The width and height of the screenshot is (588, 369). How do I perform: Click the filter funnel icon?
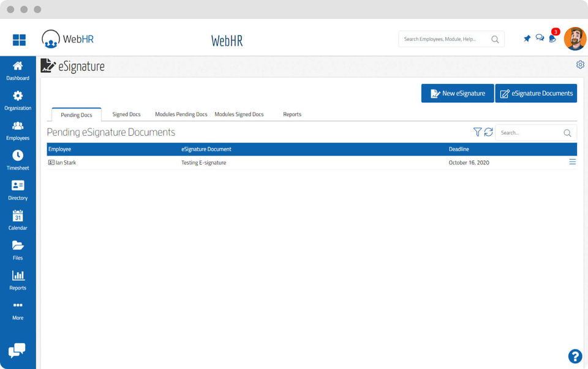[477, 132]
